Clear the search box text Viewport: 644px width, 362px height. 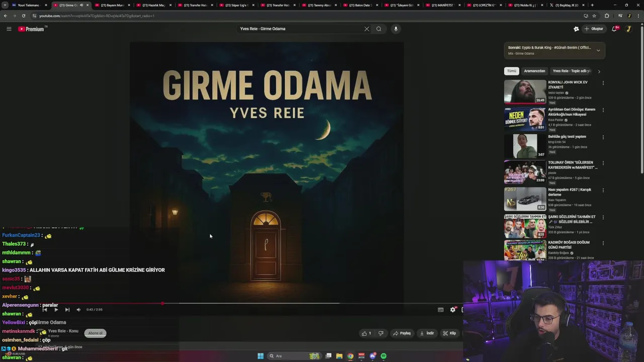point(367,29)
